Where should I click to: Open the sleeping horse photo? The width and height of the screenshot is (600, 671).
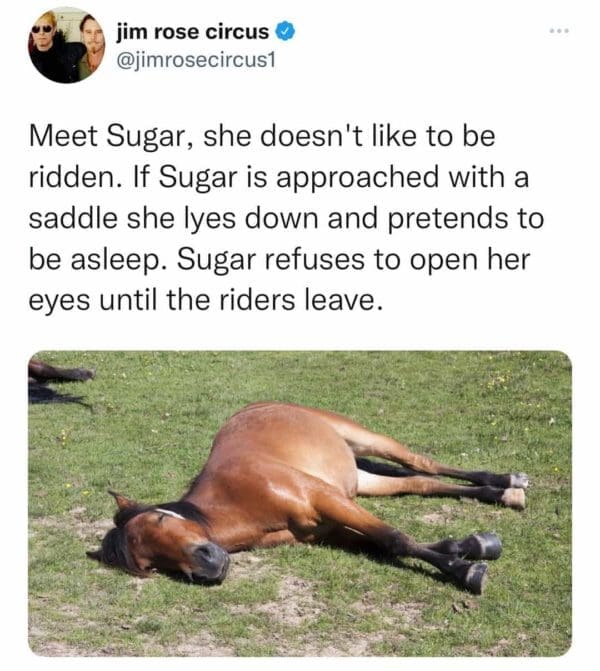pos(300,500)
